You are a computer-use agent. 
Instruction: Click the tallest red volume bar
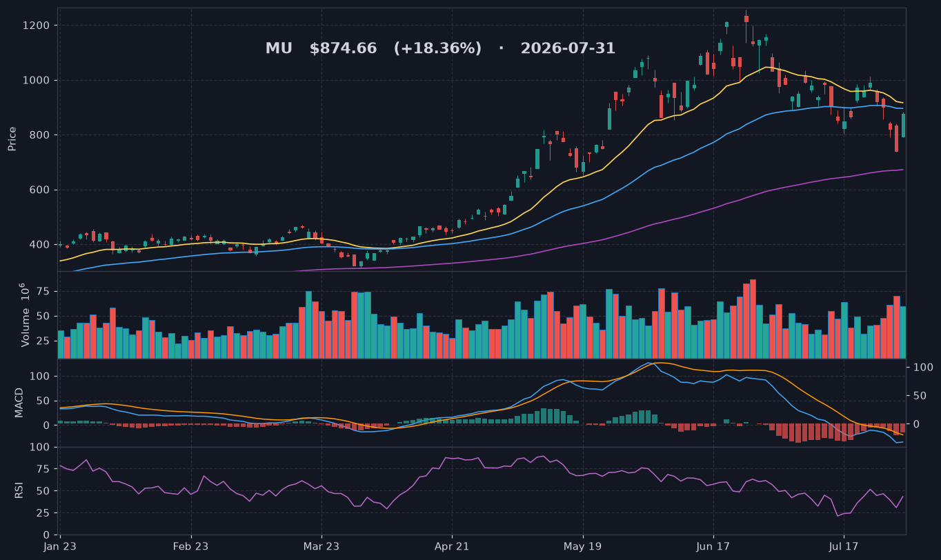[x=753, y=319]
